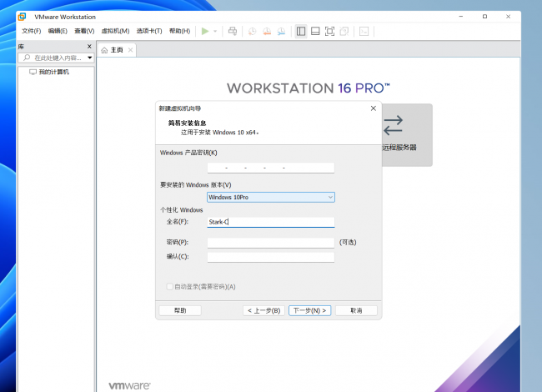
Task: Click the vmware logo at bottom left
Action: tap(129, 385)
